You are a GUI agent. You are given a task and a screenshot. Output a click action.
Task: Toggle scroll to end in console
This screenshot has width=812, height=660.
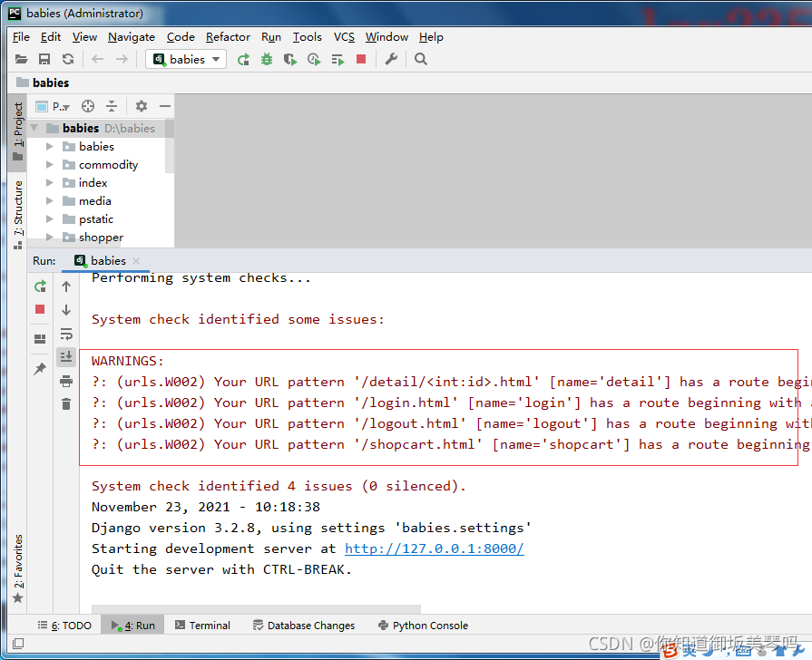pyautogui.click(x=65, y=356)
